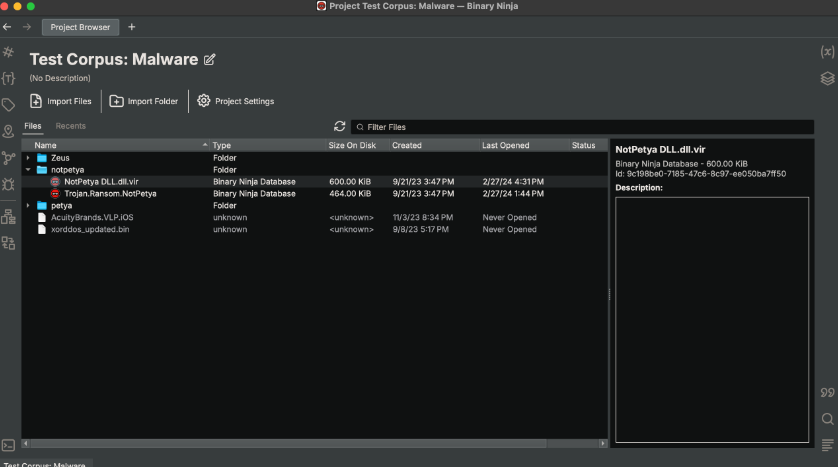Click the pencil icon to edit project name
This screenshot has width=838, height=467.
click(x=210, y=60)
